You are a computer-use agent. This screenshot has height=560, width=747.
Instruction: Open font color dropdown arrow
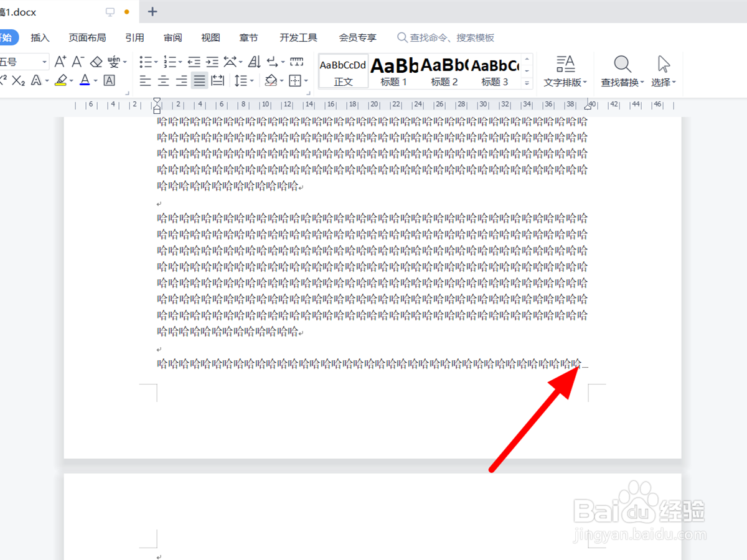click(95, 81)
